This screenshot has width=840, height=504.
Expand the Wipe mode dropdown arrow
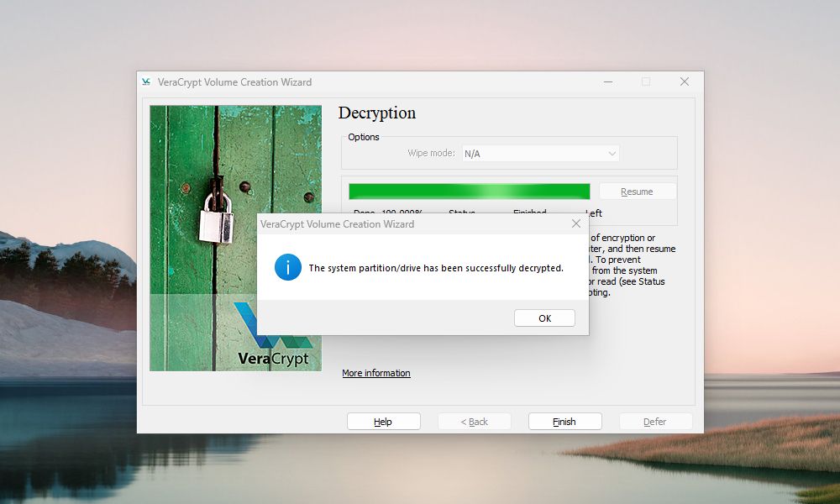click(x=612, y=154)
